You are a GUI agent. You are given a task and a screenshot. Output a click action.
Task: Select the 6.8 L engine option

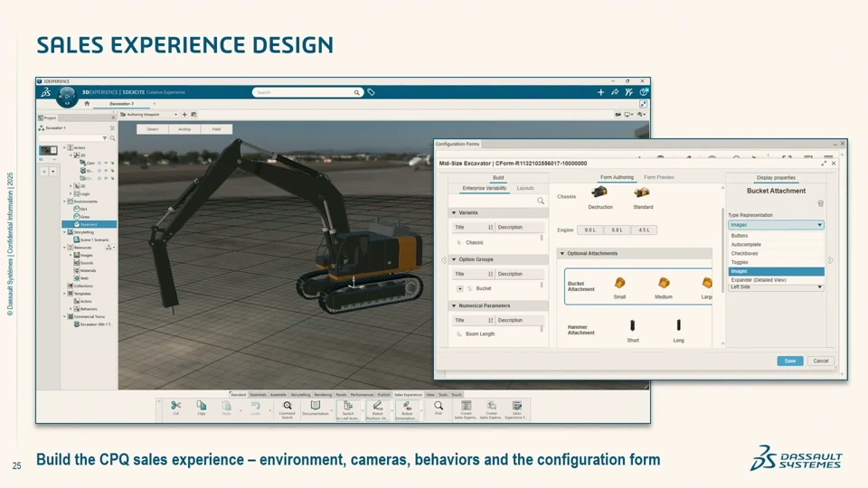(x=617, y=230)
